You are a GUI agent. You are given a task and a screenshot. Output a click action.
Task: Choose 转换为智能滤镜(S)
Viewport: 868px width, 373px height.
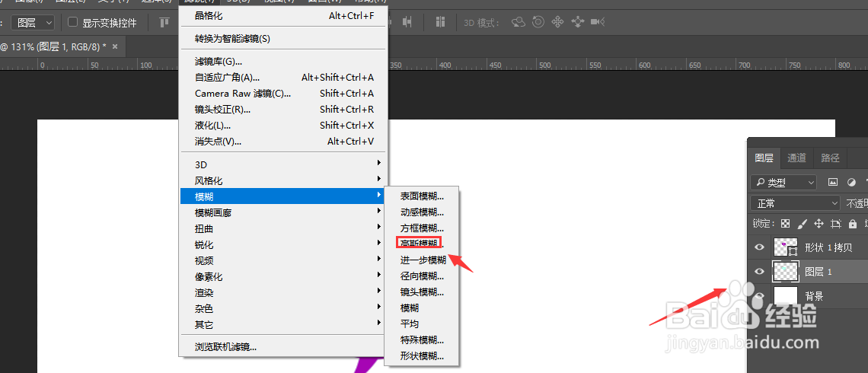(x=282, y=39)
